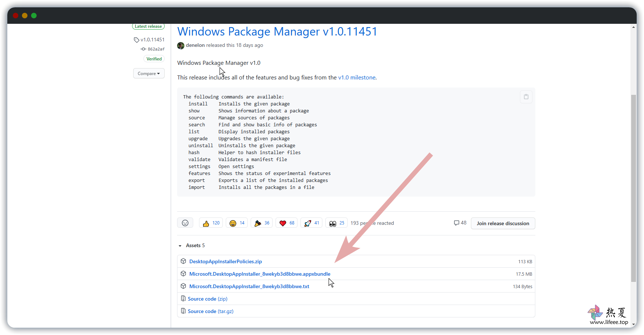Click the comment count bubble icon
644x335 pixels.
456,223
